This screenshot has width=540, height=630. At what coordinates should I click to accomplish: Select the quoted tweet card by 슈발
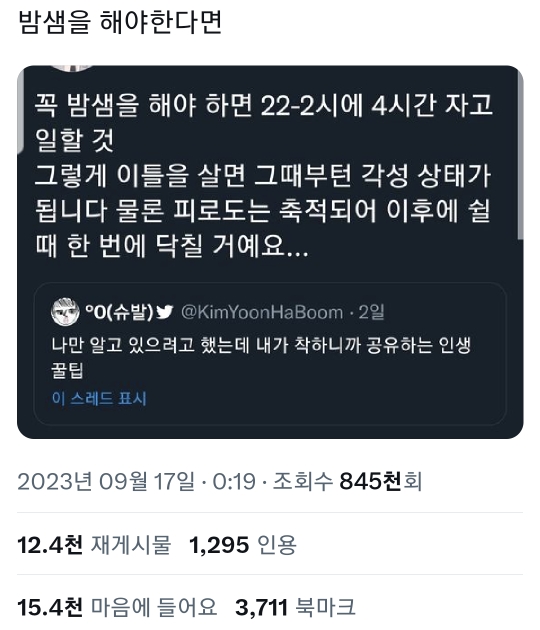point(270,354)
